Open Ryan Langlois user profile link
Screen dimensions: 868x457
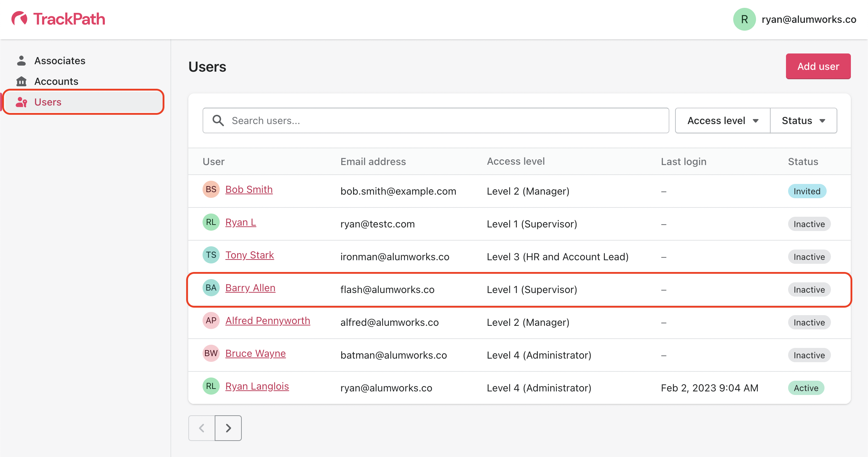pyautogui.click(x=257, y=386)
